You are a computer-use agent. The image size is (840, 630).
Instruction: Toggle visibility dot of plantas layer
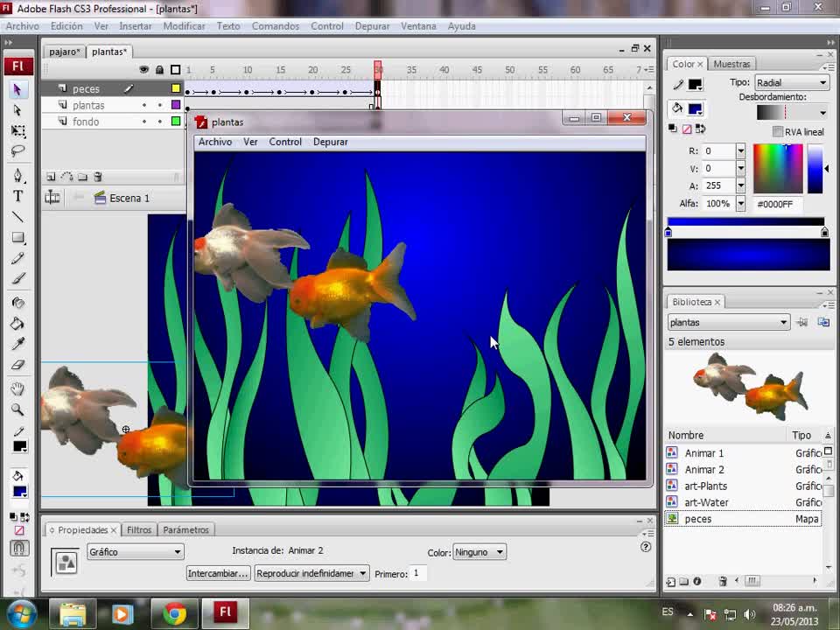[x=144, y=106]
